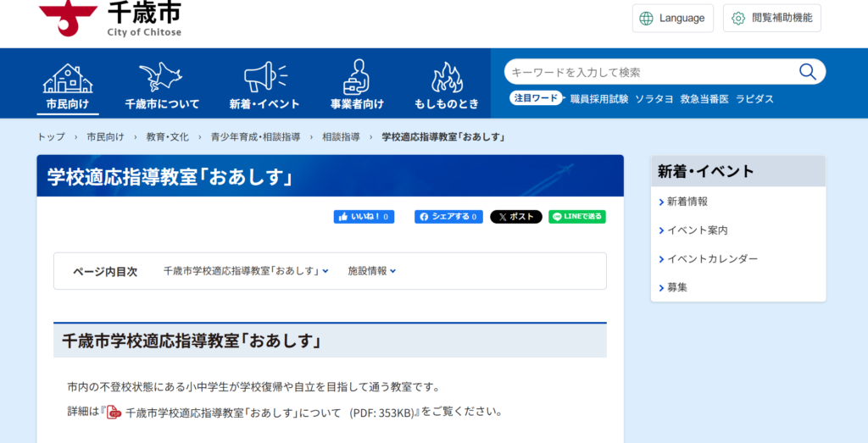This screenshot has width=868, height=443.
Task: Select the 職員採用試験 featured keyword
Action: [x=599, y=99]
